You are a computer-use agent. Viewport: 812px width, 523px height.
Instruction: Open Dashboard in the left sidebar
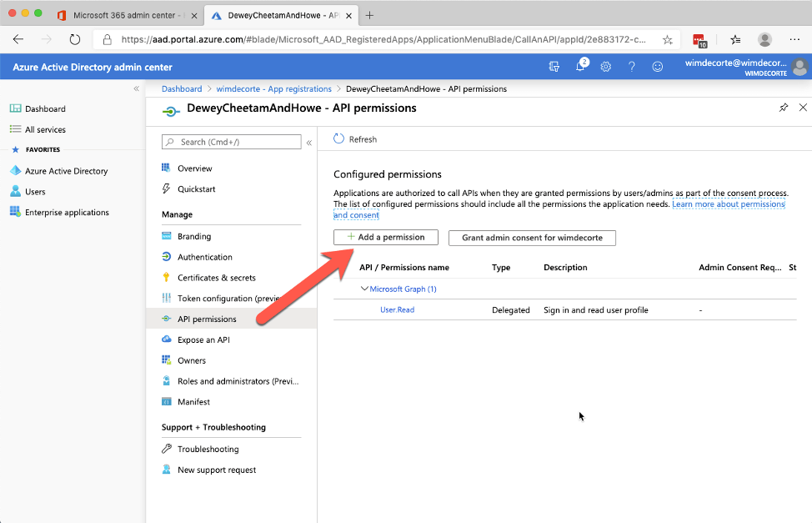(45, 108)
